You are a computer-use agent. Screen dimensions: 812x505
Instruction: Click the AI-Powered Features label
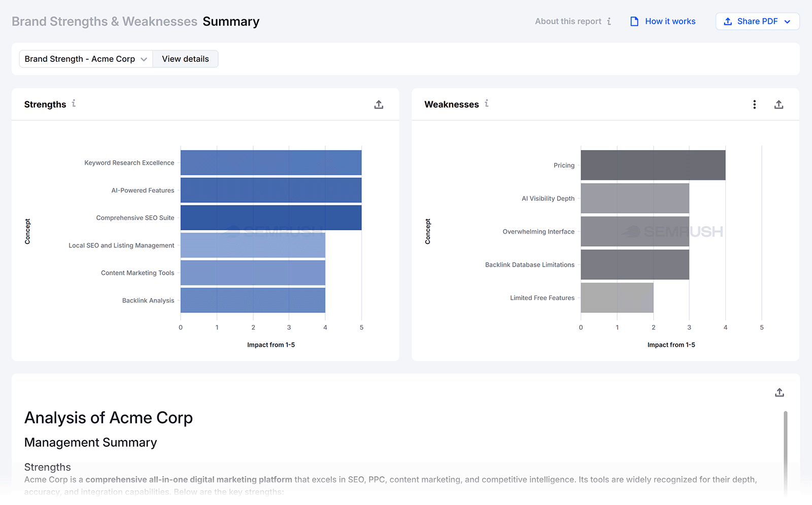click(143, 190)
